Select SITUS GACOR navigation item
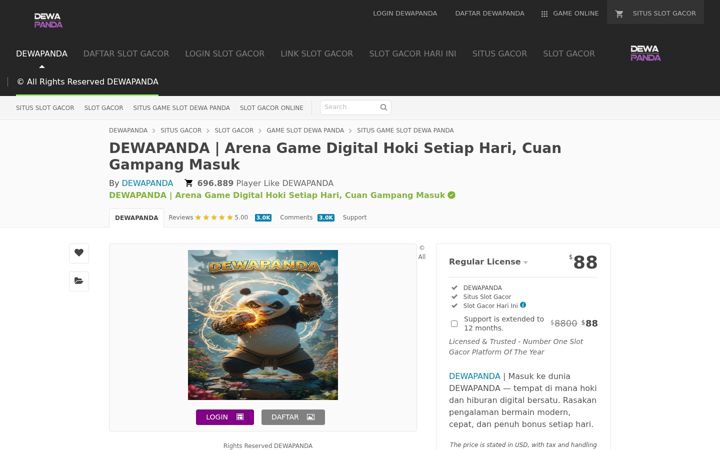 coord(500,54)
